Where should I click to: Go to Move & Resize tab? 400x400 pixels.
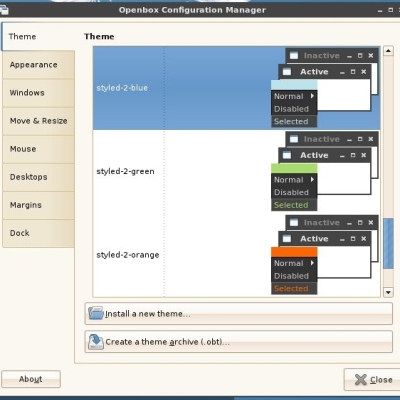tap(38, 121)
